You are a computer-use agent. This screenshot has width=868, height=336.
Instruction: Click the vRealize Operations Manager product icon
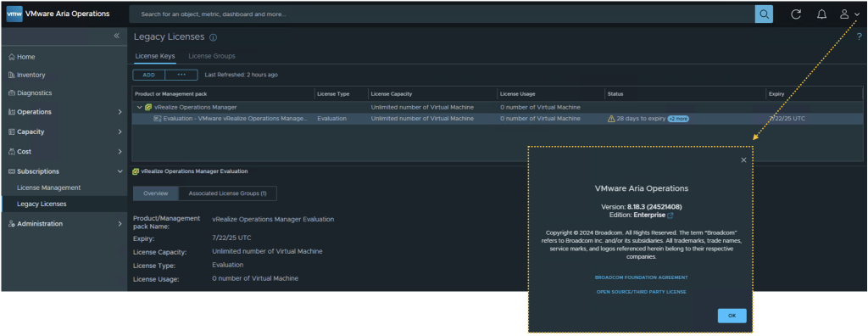pyautogui.click(x=148, y=108)
